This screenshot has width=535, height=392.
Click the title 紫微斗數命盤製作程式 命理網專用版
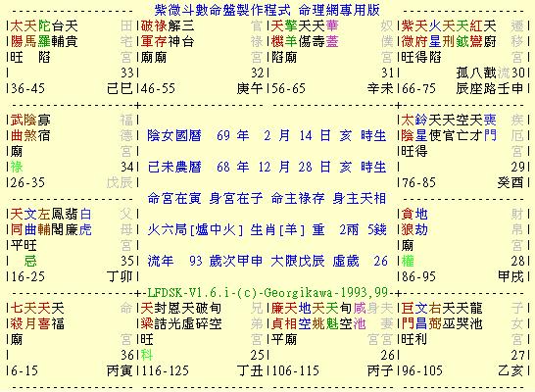tap(267, 10)
